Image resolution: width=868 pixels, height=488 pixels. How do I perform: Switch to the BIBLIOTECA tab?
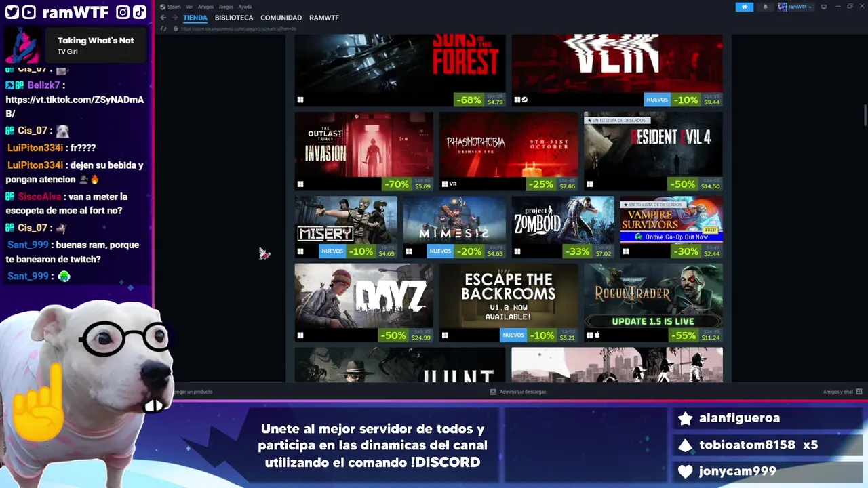pos(234,18)
